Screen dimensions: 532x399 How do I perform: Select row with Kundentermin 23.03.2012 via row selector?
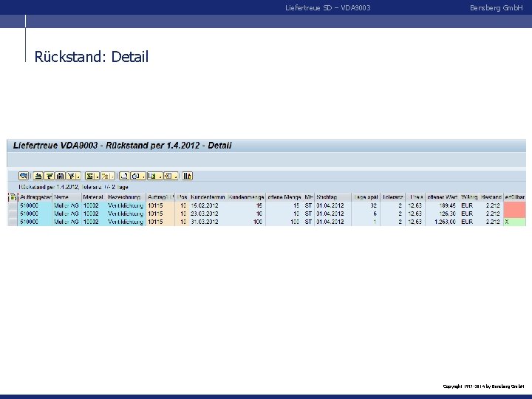[x=13, y=214]
